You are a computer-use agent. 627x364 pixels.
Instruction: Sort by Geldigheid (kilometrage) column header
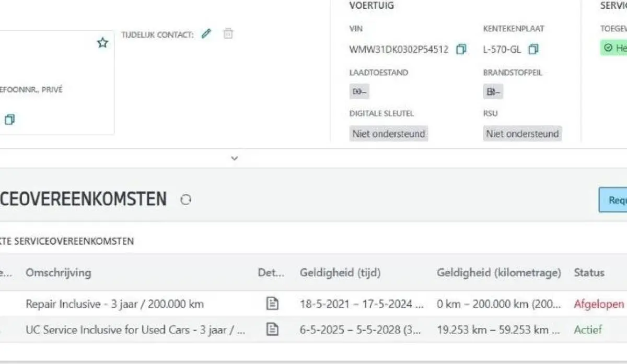499,273
